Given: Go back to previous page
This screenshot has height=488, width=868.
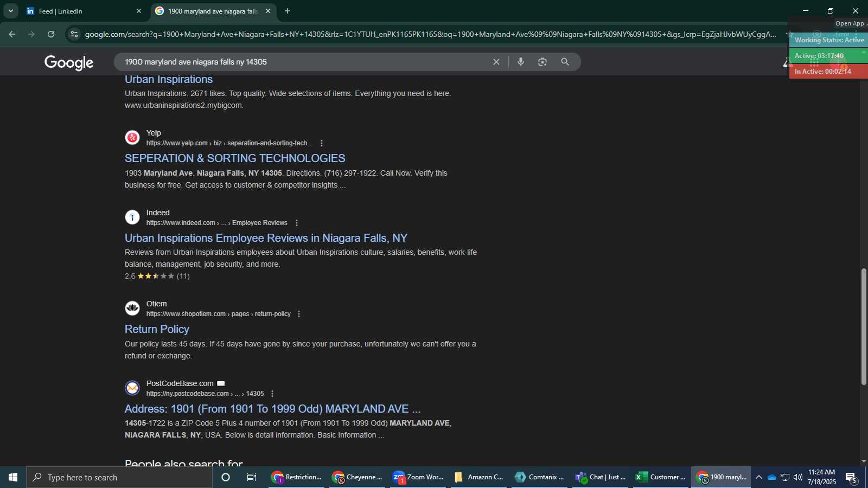Looking at the screenshot, I should point(12,34).
